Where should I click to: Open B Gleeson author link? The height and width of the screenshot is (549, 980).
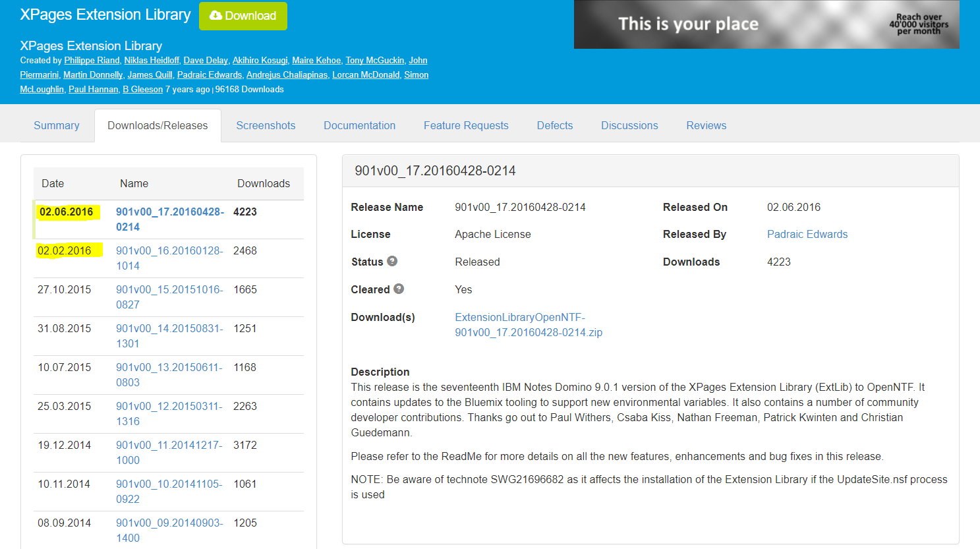pos(142,89)
